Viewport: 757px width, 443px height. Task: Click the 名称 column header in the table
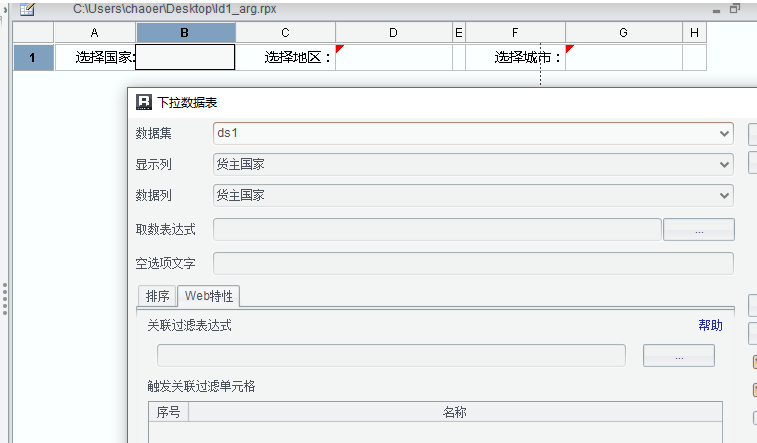[455, 412]
